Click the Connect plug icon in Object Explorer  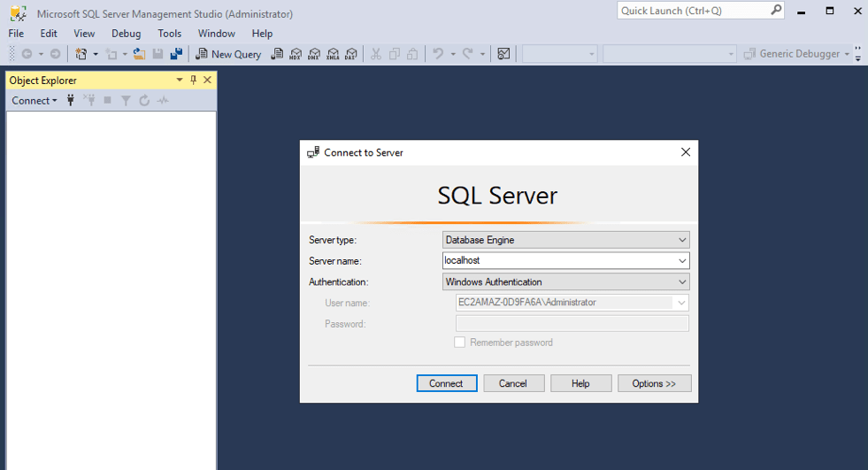tap(70, 100)
